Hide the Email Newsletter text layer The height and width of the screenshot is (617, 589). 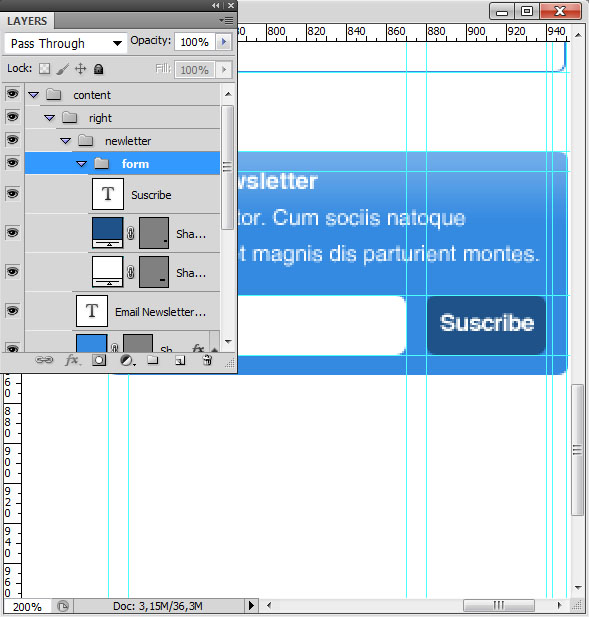point(12,311)
